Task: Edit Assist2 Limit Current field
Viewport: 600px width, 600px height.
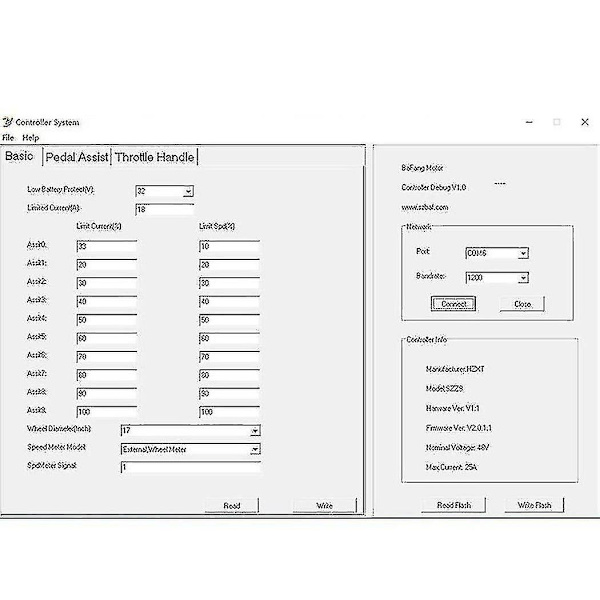Action: [107, 283]
